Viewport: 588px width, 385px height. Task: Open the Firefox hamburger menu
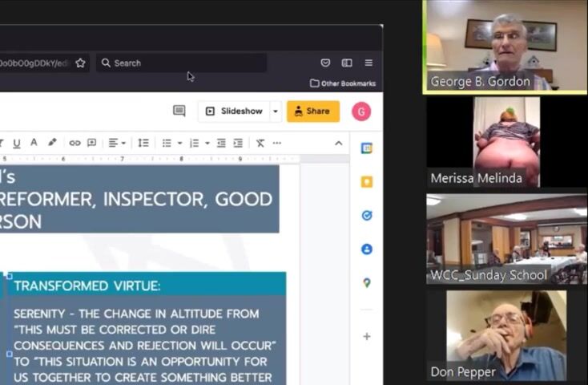(369, 63)
